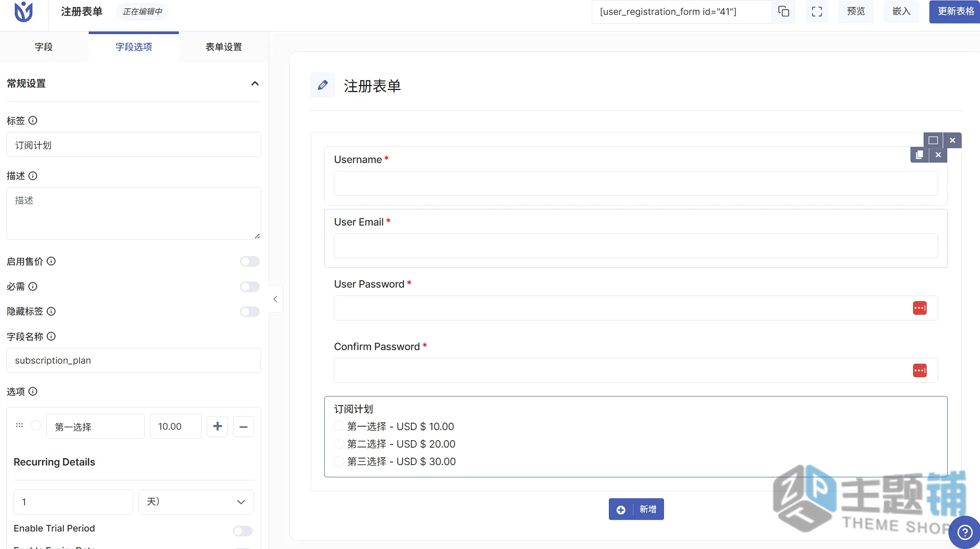Click the drag handle of 第一选择 option
Viewport: 980px width, 549px height.
point(19,425)
